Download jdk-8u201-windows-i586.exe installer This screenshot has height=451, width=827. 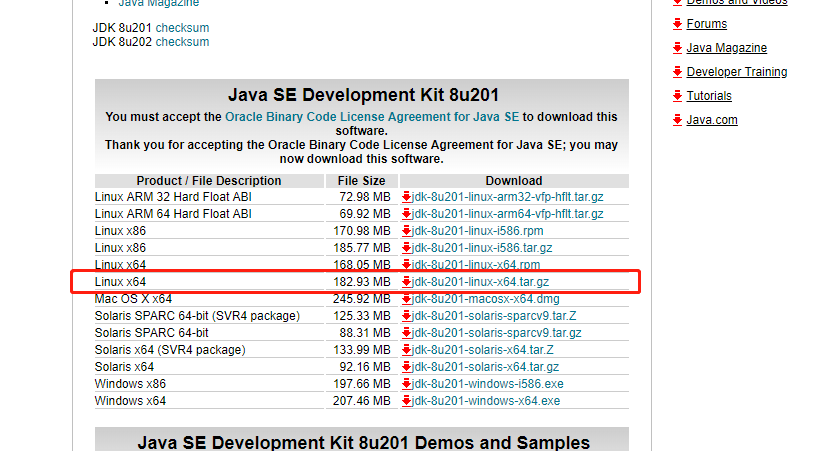487,384
